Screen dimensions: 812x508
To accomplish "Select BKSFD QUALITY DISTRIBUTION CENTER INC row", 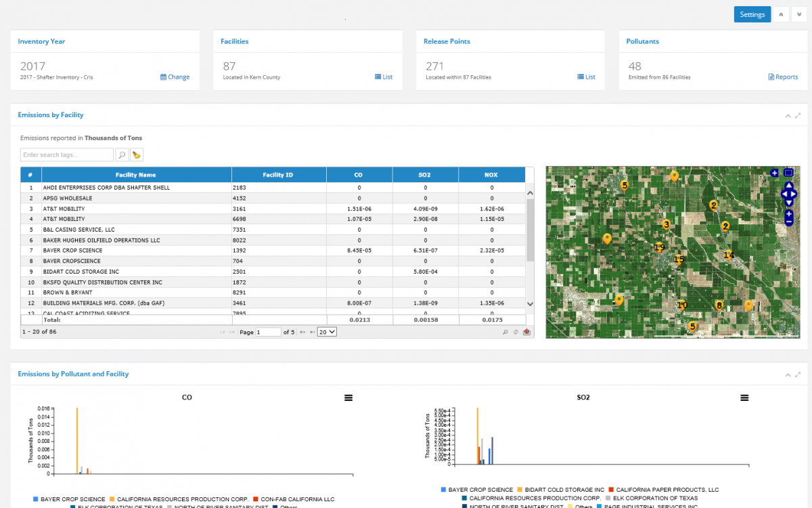I will pos(273,282).
